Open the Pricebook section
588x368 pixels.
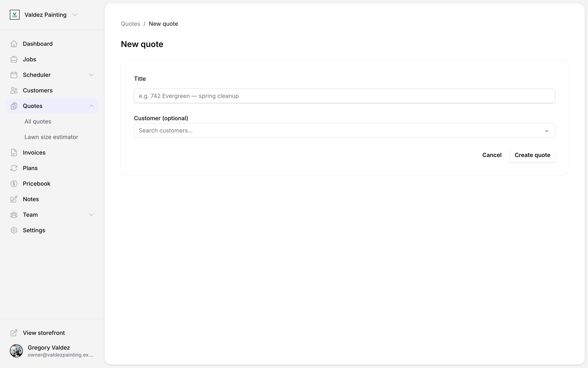(52, 184)
